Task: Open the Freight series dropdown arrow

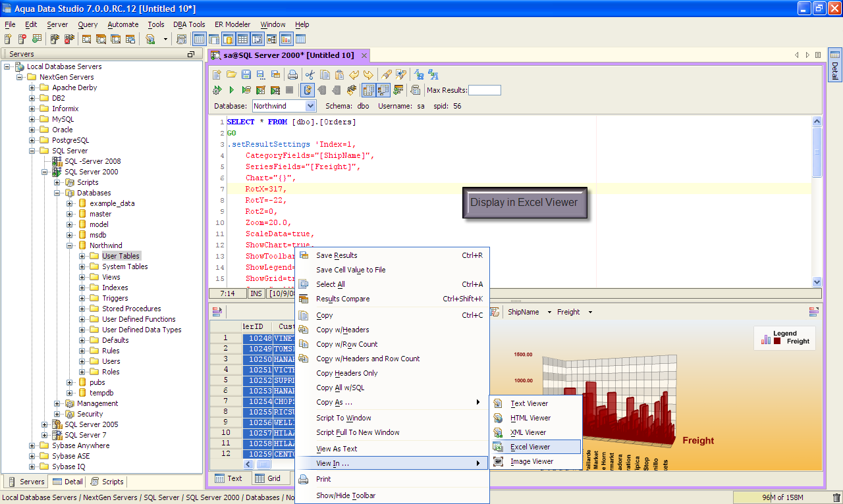Action: tap(590, 312)
